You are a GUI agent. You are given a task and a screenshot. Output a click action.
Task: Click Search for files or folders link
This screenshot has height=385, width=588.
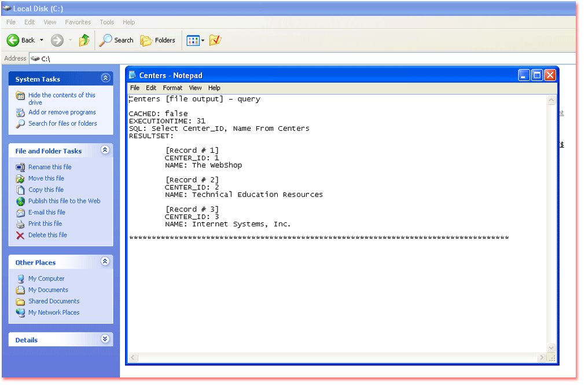63,123
